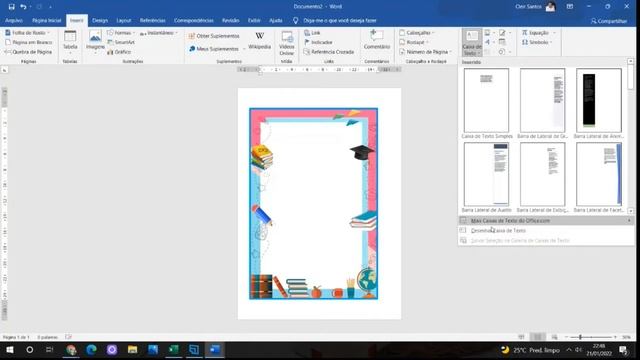Click the Save icon in title bar
Image resolution: width=640 pixels, height=360 pixels.
pos(11,7)
